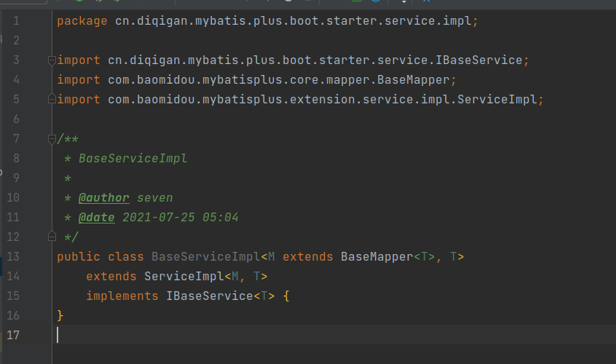The width and height of the screenshot is (616, 364).
Task: Click 'BaseMapper' in the line 13 generic bound
Action: coord(376,256)
